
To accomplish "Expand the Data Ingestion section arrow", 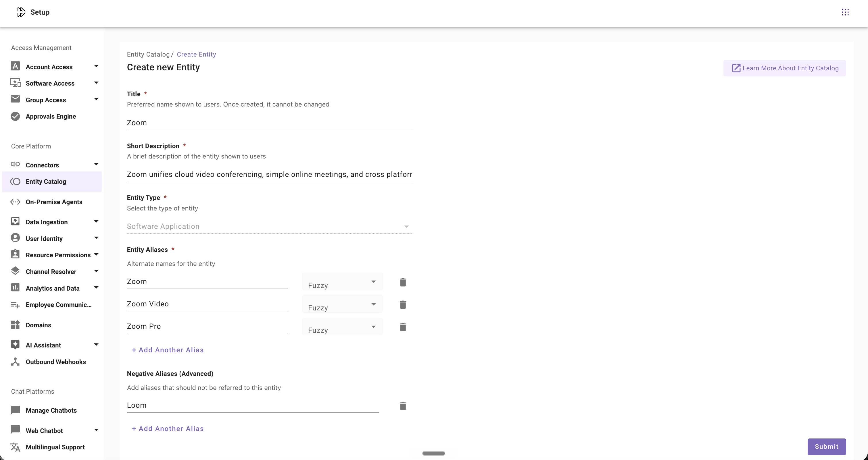I will click(96, 221).
